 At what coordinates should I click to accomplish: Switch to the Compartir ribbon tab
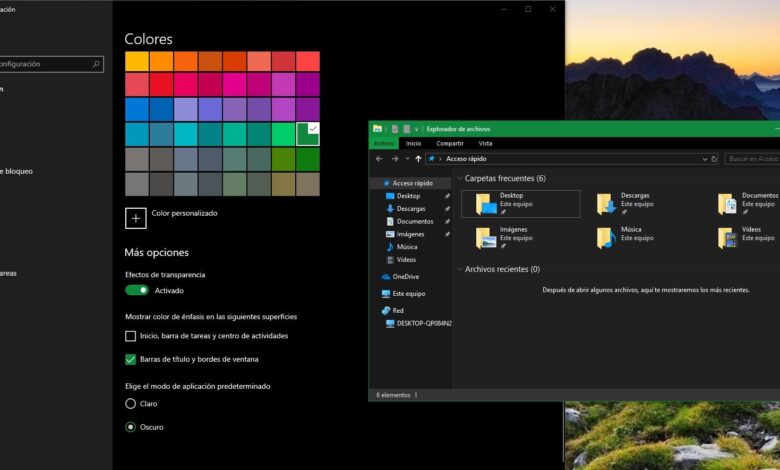[x=449, y=143]
